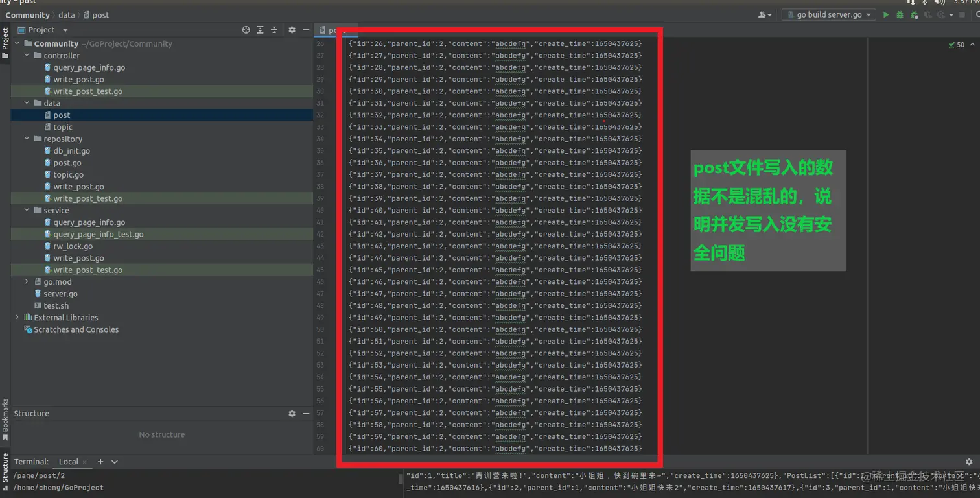Collapse the service folder

pyautogui.click(x=27, y=210)
